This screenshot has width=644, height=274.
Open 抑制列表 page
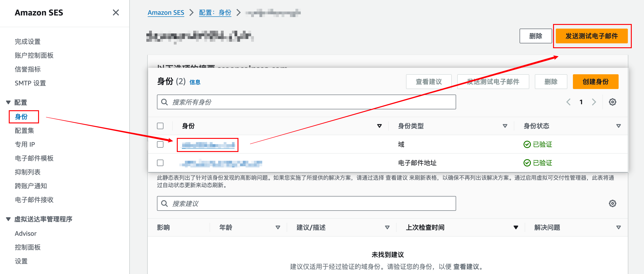pyautogui.click(x=27, y=172)
